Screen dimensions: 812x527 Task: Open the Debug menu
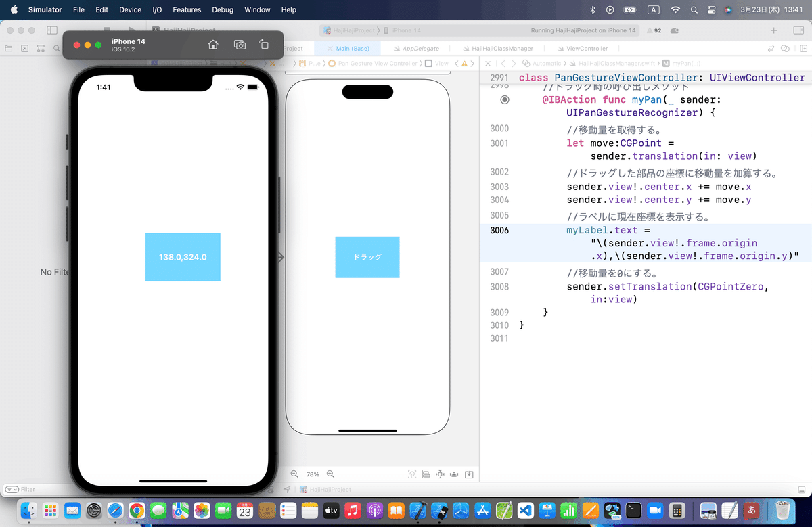(x=223, y=10)
